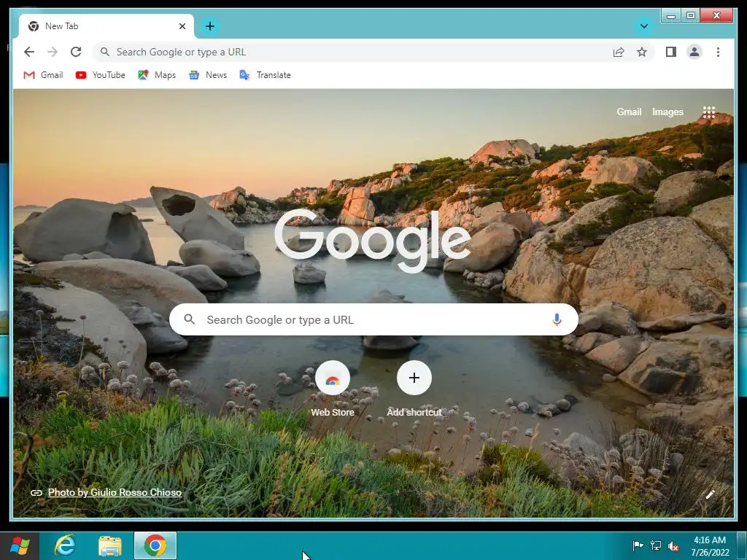This screenshot has height=560, width=747.
Task: Click the Images link on Google page
Action: point(667,112)
